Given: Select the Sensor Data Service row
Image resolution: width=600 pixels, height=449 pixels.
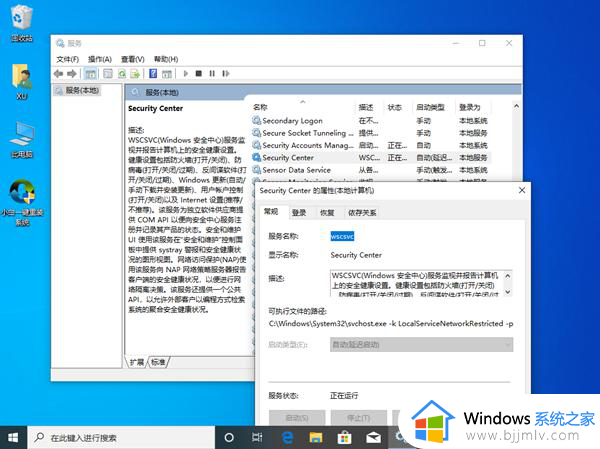Looking at the screenshot, I should 371,170.
